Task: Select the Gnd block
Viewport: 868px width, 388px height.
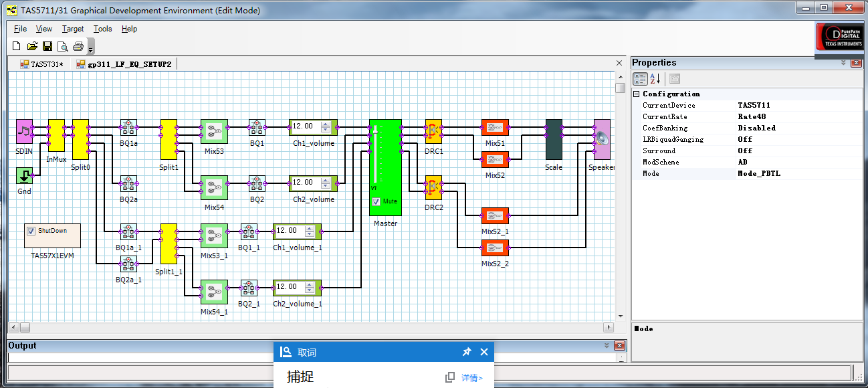Action: [24, 176]
